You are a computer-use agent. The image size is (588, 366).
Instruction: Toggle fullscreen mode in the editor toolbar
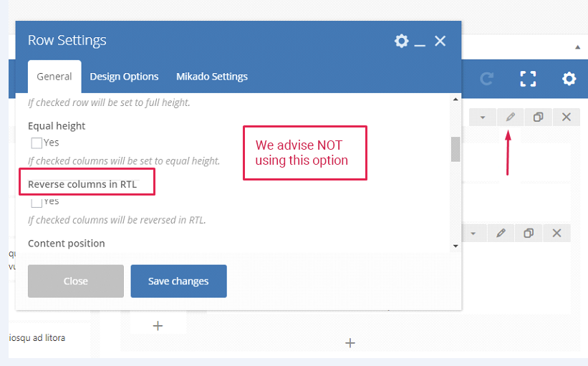click(528, 79)
